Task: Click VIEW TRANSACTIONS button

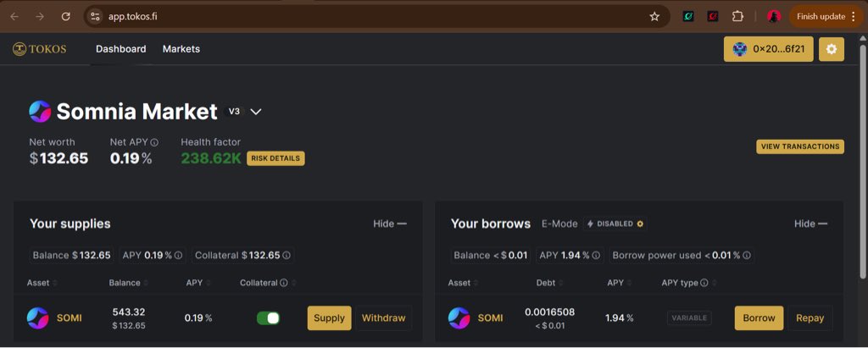Action: (x=800, y=146)
